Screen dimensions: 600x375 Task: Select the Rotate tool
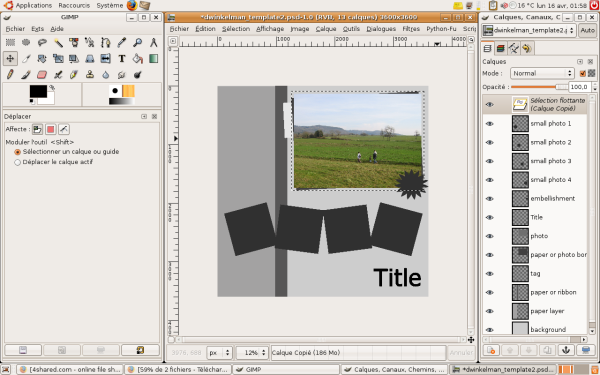pyautogui.click(x=42, y=59)
